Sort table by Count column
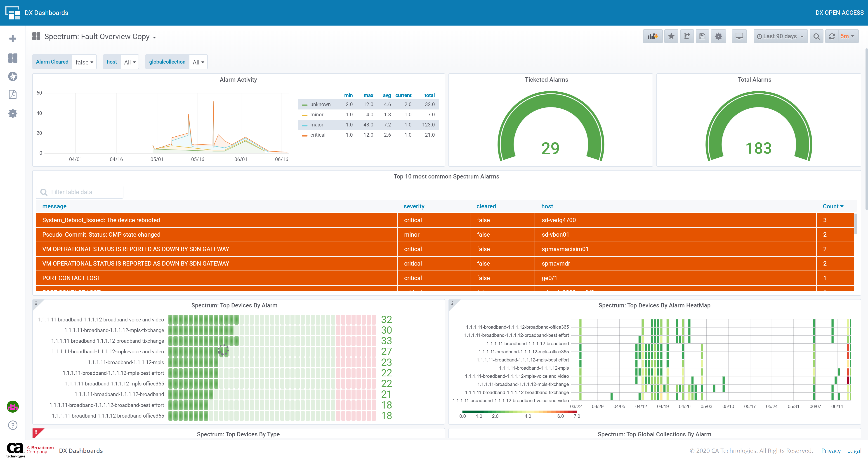Image resolution: width=868 pixels, height=461 pixels. point(833,206)
